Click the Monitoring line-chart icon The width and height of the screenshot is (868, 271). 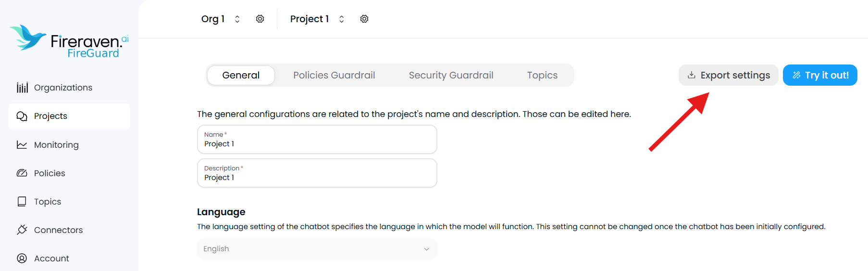click(22, 144)
